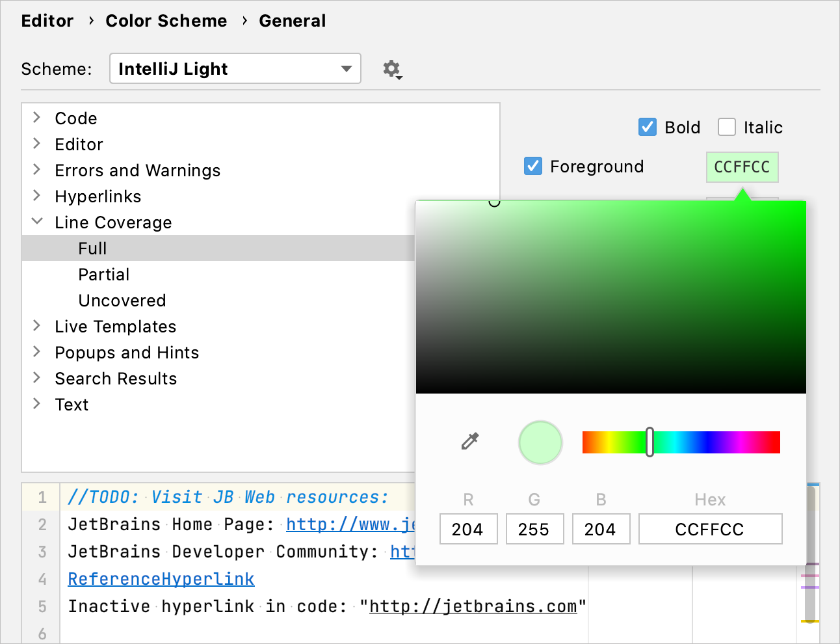
Task: Click the CCFFCC foreground color swatch
Action: (x=742, y=167)
